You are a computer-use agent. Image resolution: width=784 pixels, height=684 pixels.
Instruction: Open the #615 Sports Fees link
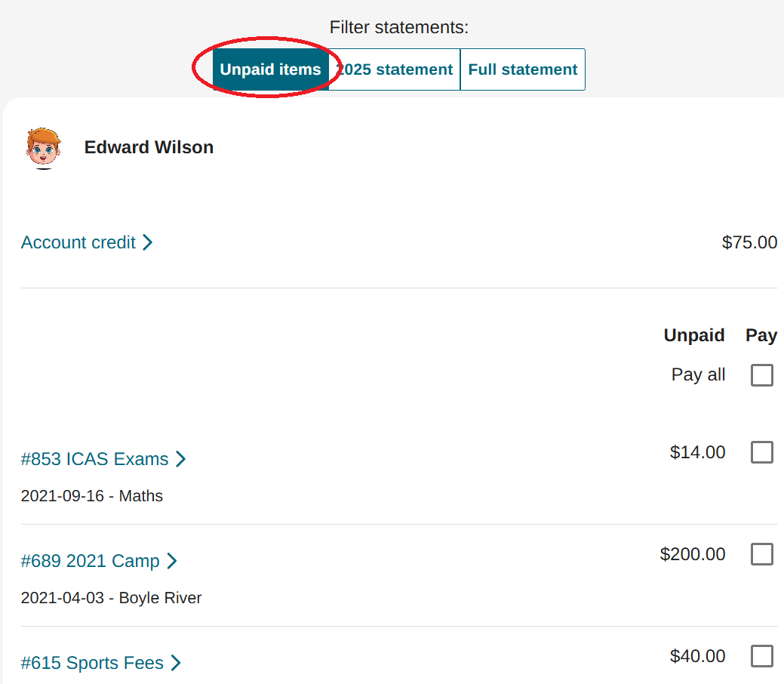(92, 663)
